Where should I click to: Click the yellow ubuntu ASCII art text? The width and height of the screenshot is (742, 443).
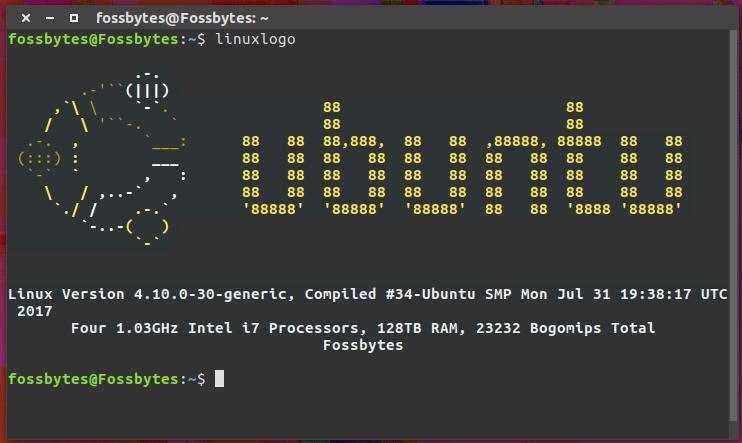pos(462,158)
